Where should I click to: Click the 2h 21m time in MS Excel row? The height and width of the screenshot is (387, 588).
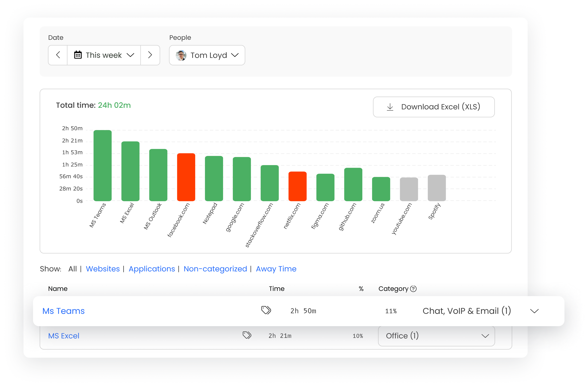(280, 336)
